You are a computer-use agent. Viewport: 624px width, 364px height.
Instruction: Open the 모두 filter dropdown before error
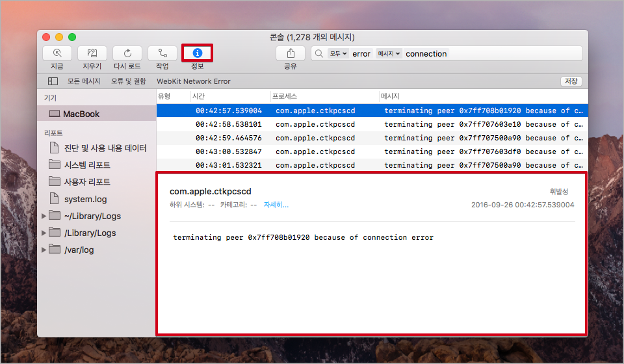338,53
